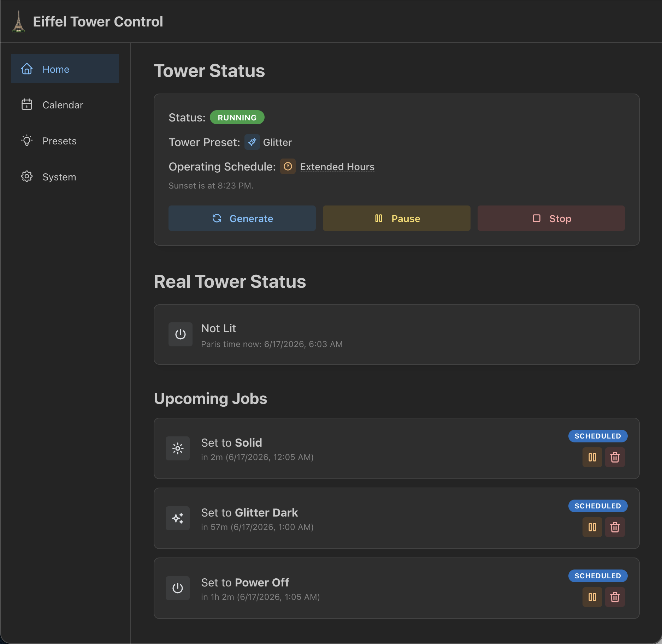Click the Home house icon in sidebar
This screenshot has width=662, height=644.
pos(27,69)
